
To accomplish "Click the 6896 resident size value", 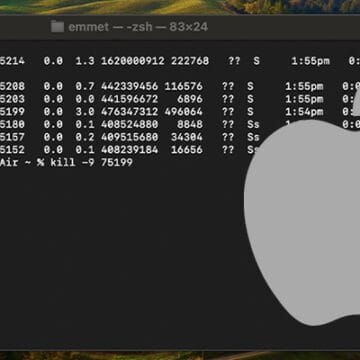I will (x=190, y=99).
